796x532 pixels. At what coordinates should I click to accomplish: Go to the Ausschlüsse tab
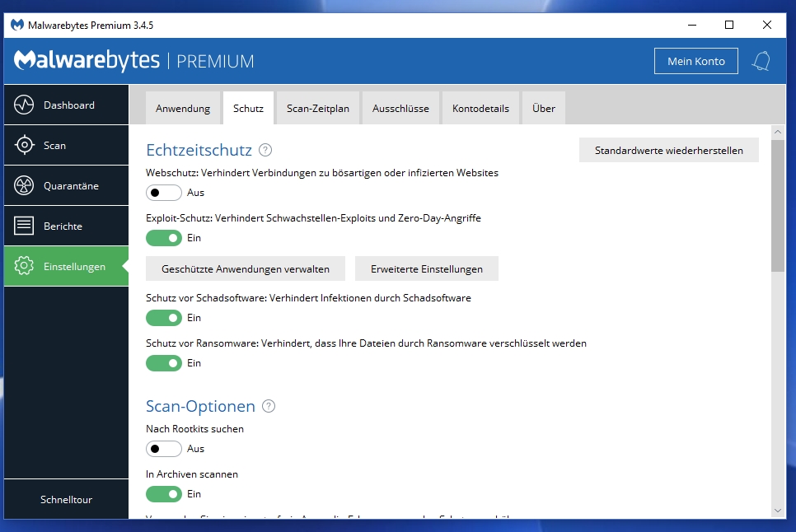(x=400, y=108)
